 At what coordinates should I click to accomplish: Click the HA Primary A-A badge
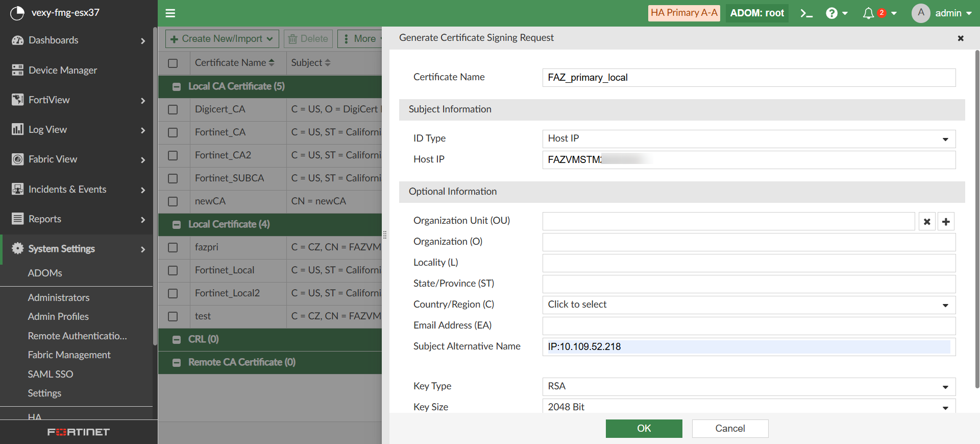click(x=684, y=13)
